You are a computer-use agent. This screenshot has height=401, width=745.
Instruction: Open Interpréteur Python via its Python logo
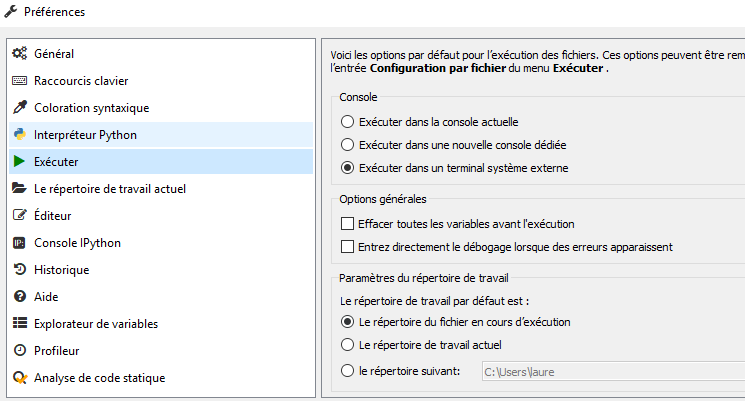[x=19, y=134]
